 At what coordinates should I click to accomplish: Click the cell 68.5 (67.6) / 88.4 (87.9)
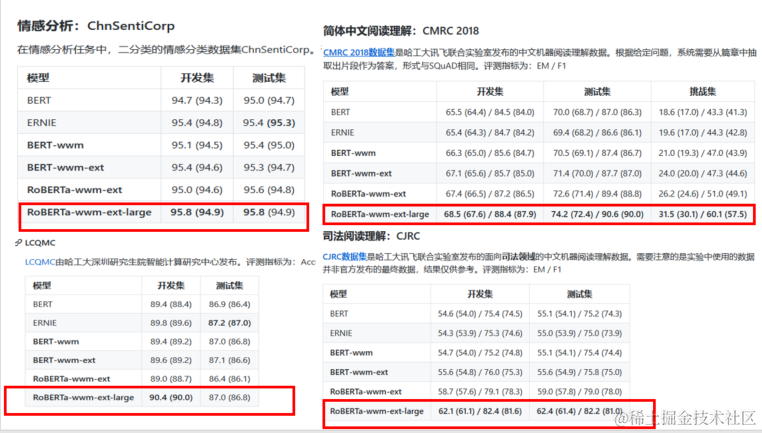click(x=490, y=214)
